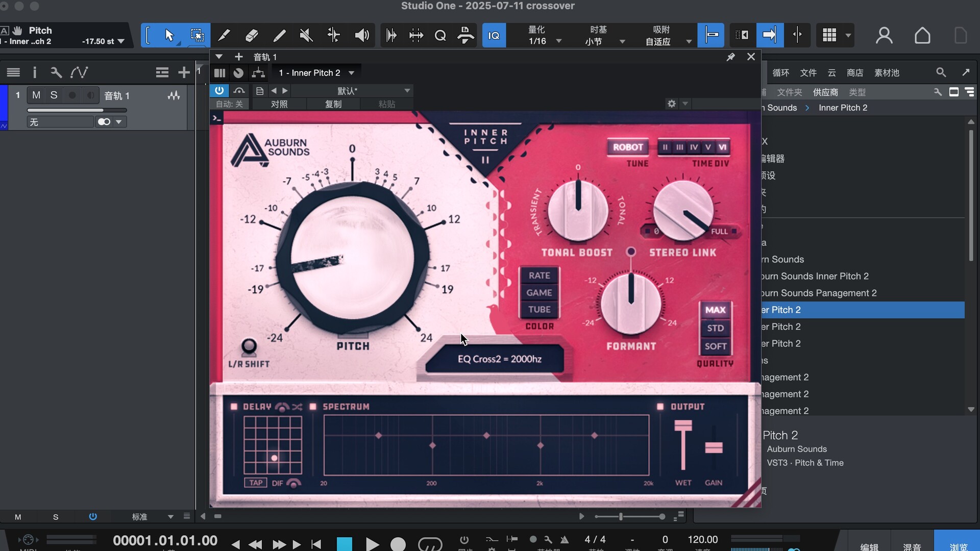Stop playback with Stop button
Screen dimensions: 980x551
(345, 544)
